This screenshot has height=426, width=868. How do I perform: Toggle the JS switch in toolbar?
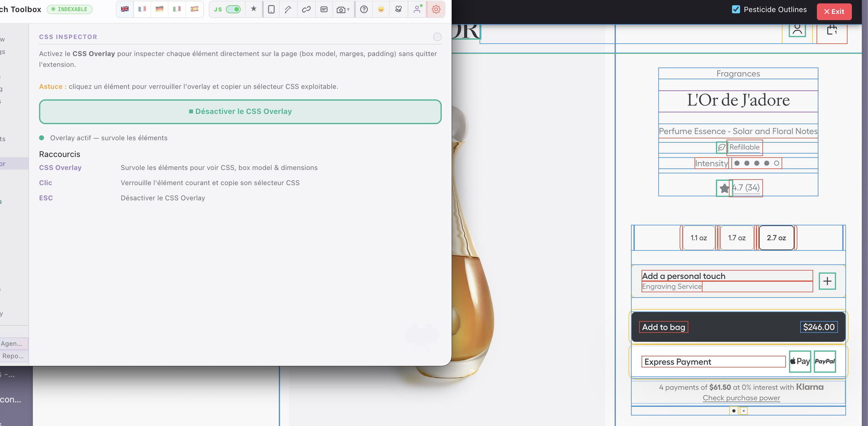(x=233, y=9)
